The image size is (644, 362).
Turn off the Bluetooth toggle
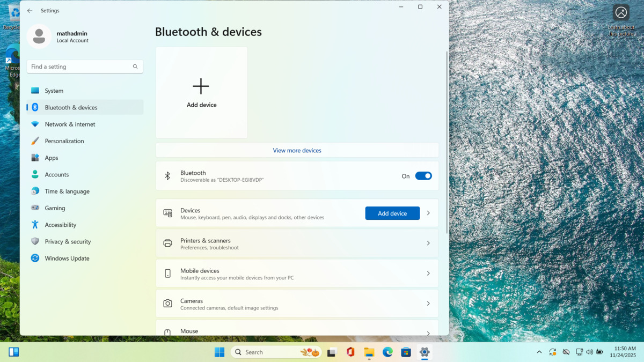423,176
